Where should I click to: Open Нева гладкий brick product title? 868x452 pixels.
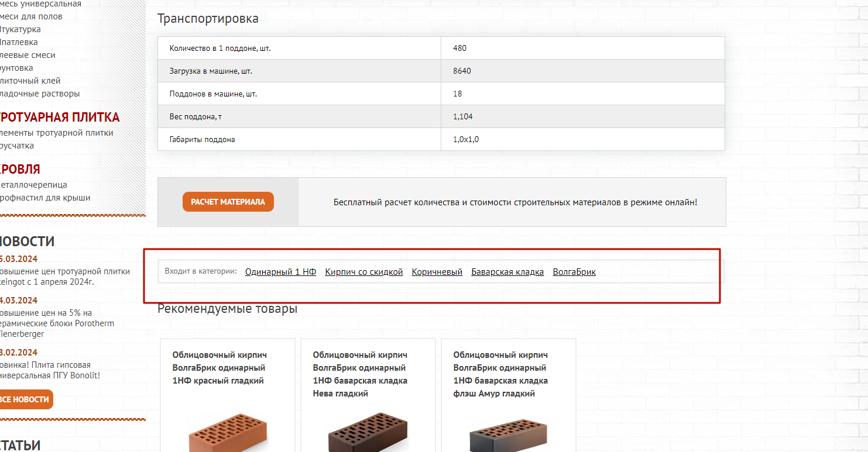tap(360, 374)
